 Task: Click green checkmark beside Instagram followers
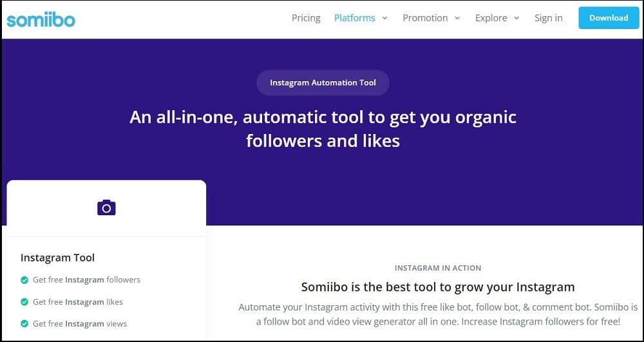tap(24, 280)
